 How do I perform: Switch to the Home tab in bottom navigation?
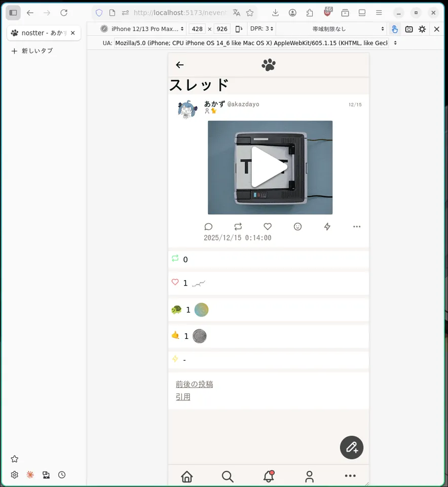(x=187, y=476)
